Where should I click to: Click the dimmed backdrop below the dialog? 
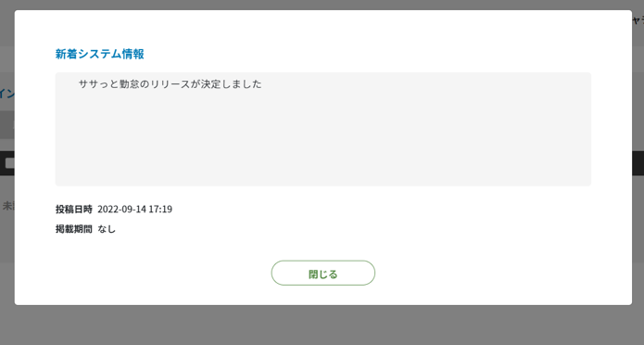pos(322,325)
